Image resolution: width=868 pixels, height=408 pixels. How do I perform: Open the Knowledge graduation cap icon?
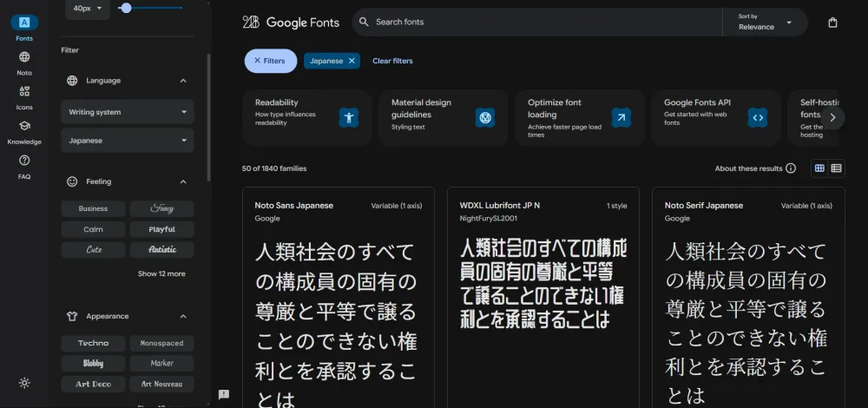point(24,126)
